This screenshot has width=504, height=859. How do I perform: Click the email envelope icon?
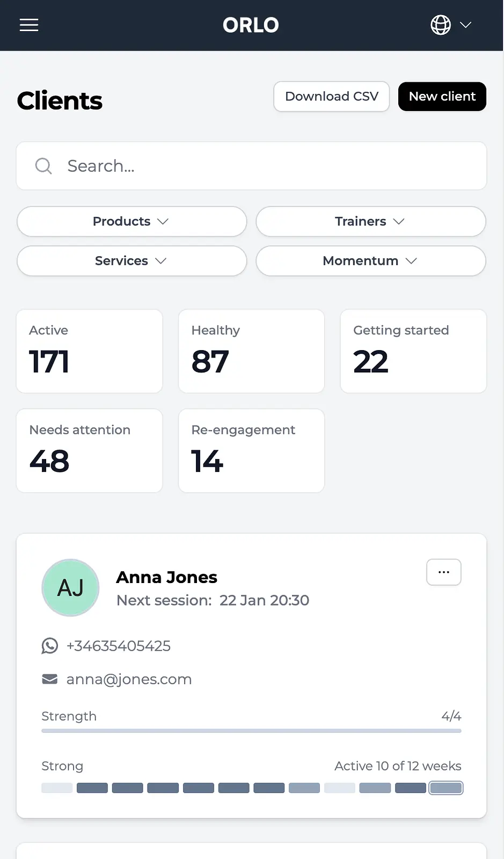50,679
